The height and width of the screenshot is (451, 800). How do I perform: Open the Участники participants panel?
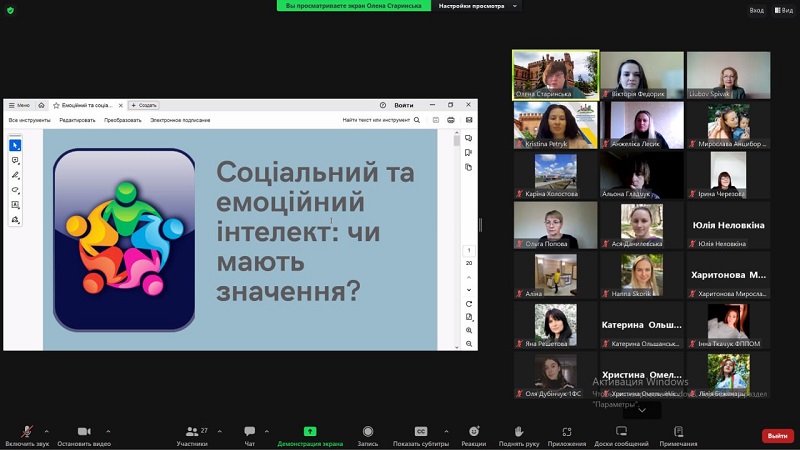(x=191, y=433)
